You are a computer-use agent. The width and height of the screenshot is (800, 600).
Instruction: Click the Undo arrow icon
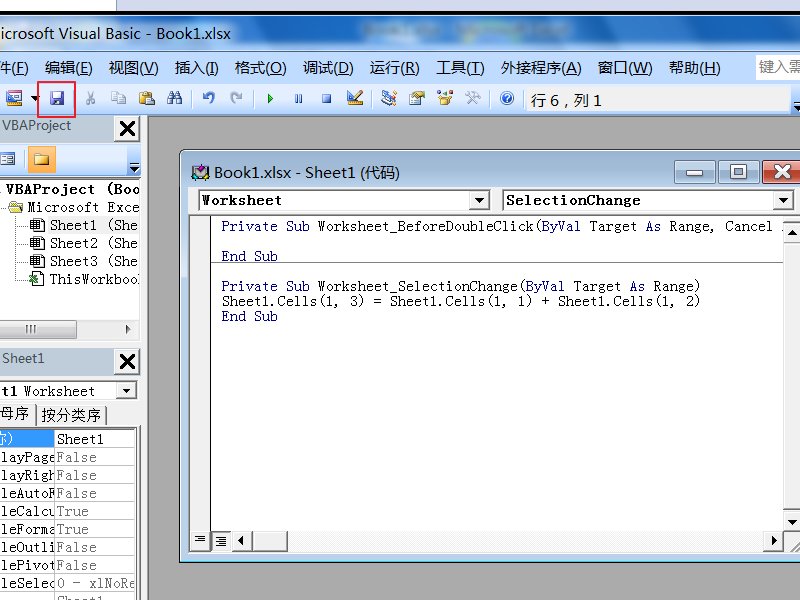pyautogui.click(x=208, y=98)
